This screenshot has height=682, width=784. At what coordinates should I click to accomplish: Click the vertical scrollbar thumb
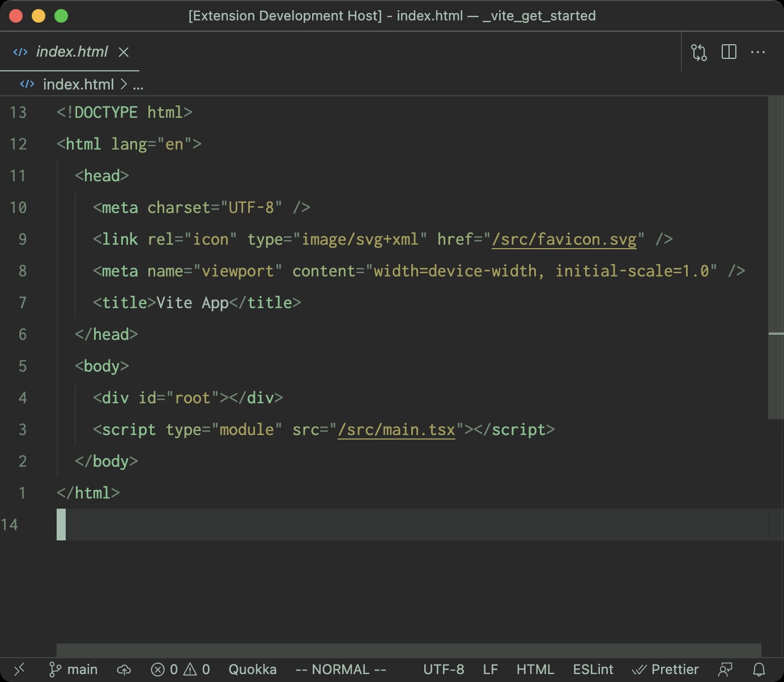click(x=776, y=258)
